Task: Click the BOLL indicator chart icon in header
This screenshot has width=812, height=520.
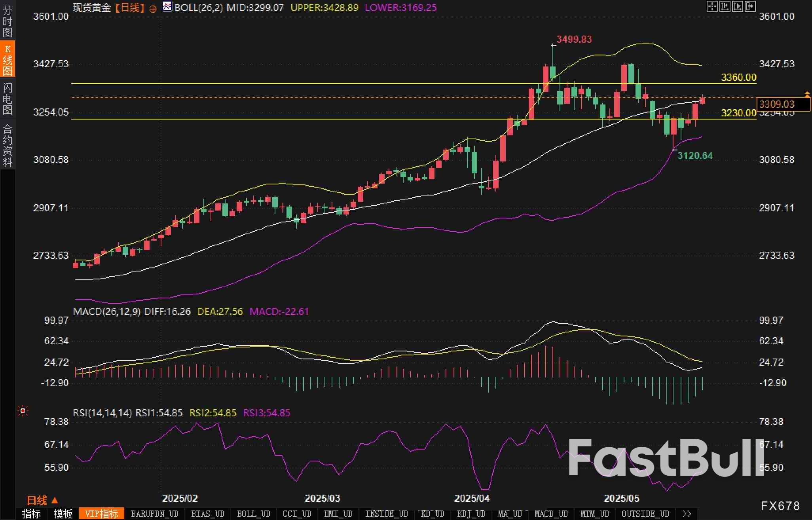Action: [x=167, y=7]
